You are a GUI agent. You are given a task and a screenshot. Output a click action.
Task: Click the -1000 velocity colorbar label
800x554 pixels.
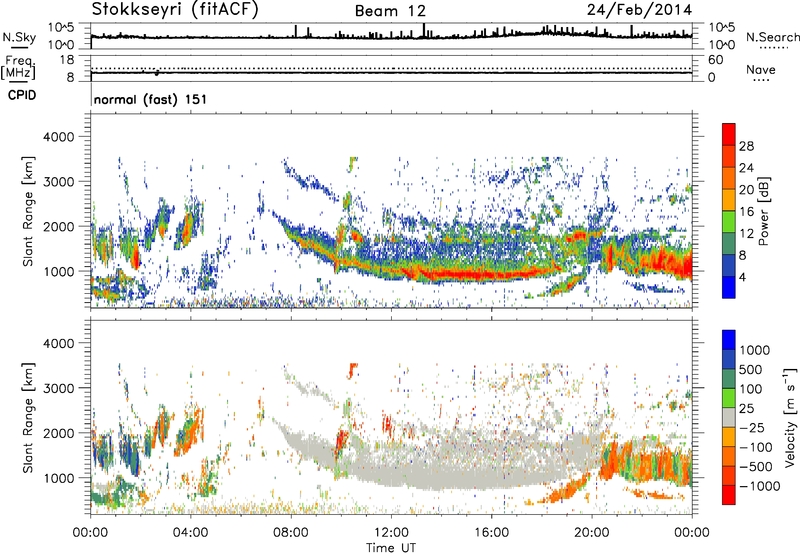tap(760, 486)
